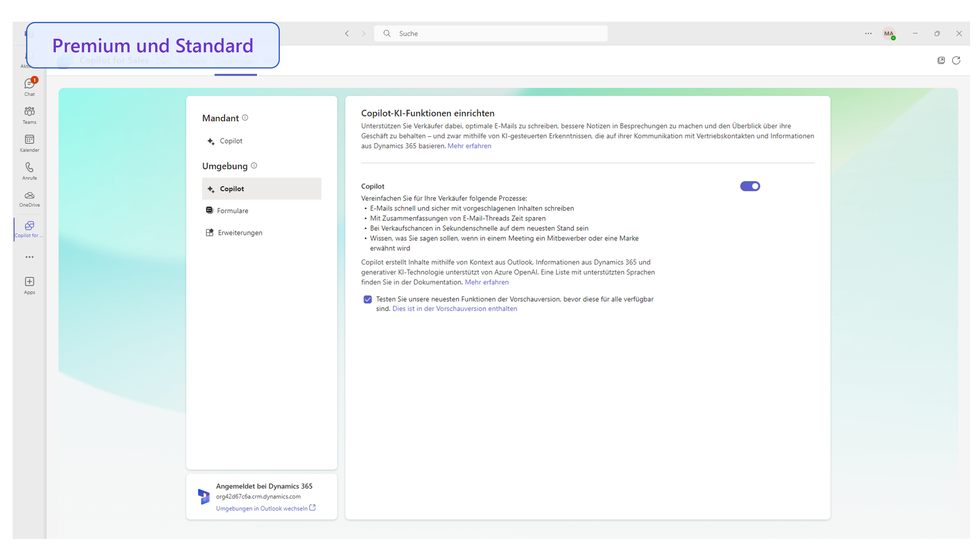
Task: Open the MA profile avatar menu
Action: pos(888,33)
